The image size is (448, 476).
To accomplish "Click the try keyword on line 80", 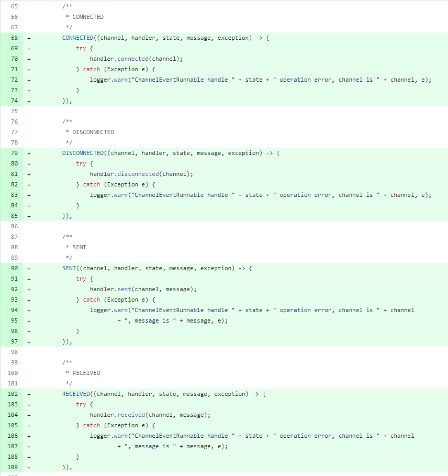I will [81, 163].
